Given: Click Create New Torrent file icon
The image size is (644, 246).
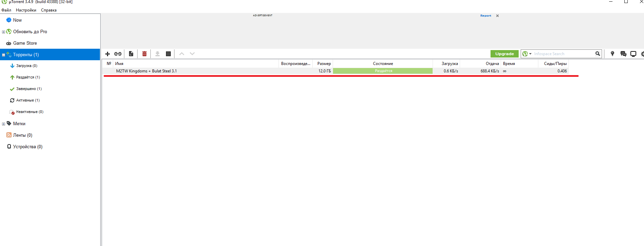Looking at the screenshot, I should (131, 54).
